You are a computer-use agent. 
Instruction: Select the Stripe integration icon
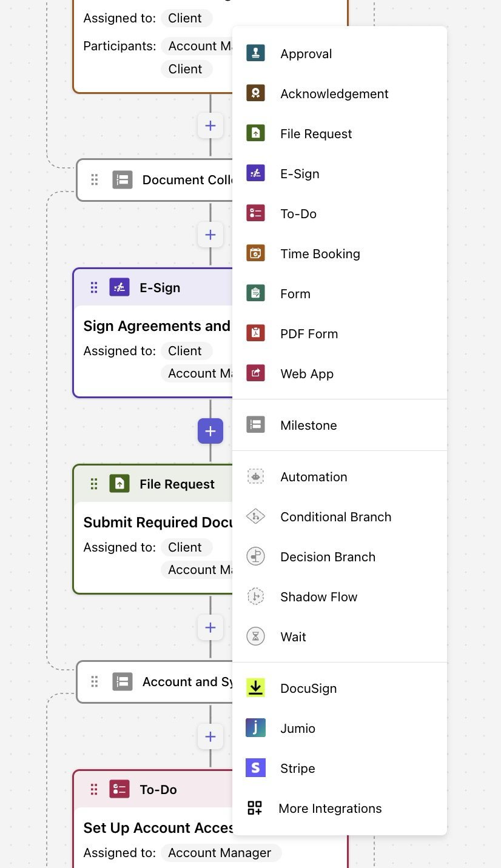coord(255,768)
